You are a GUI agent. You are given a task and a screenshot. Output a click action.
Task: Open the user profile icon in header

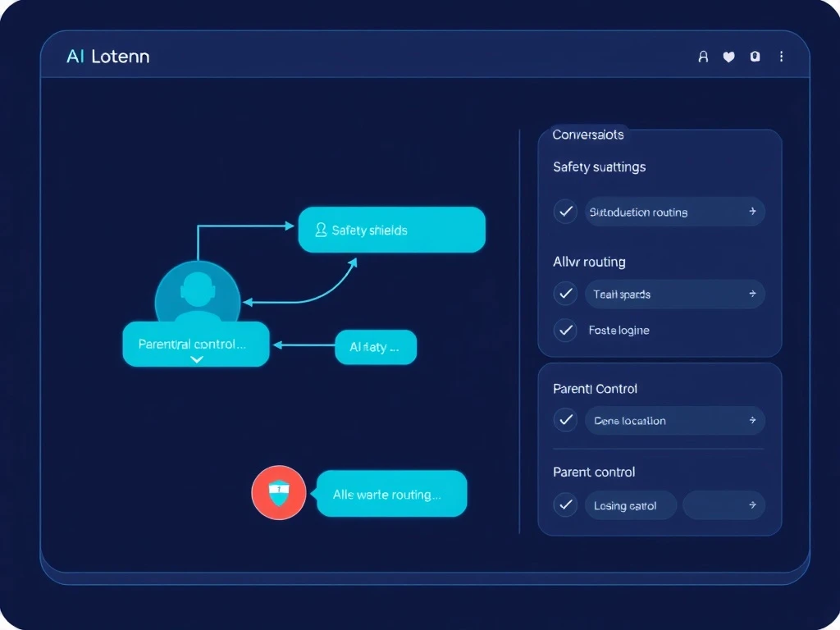coord(703,57)
